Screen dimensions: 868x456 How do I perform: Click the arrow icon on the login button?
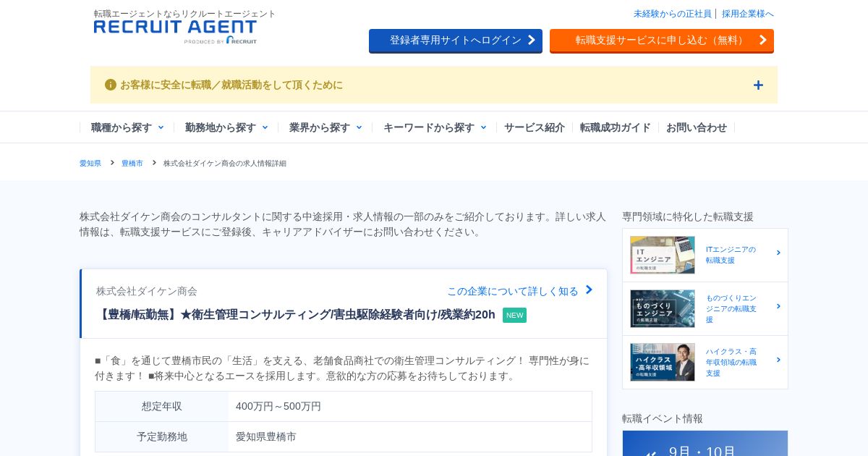coord(532,40)
